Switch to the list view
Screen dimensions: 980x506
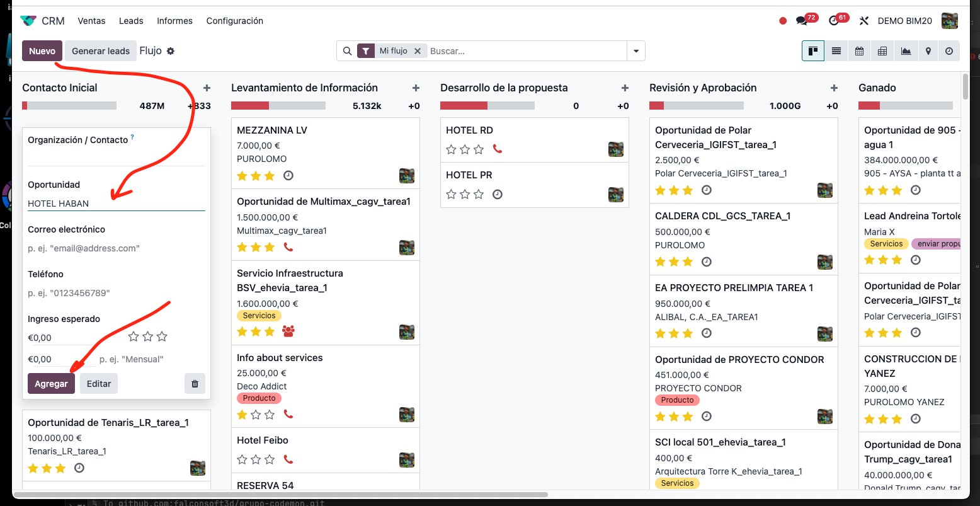pos(836,50)
